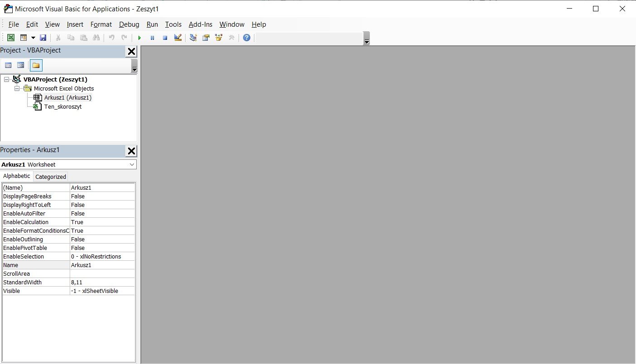This screenshot has height=364, width=636.
Task: Select the Visible xlSheetVisible value
Action: click(x=102, y=291)
